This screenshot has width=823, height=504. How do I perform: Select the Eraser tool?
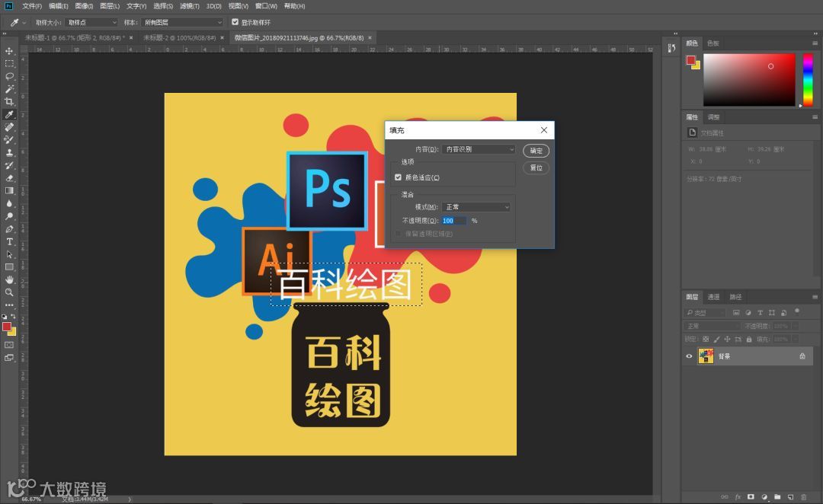tap(9, 178)
